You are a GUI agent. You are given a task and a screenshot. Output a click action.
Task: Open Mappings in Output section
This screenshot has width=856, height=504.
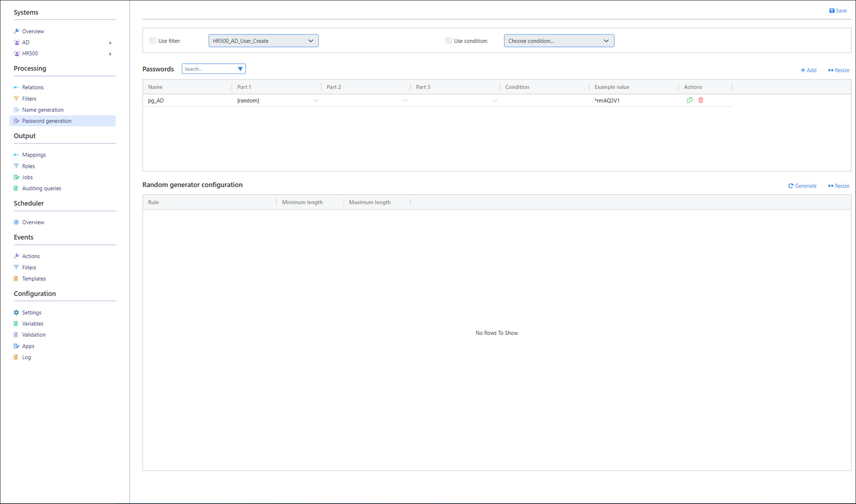(x=34, y=155)
